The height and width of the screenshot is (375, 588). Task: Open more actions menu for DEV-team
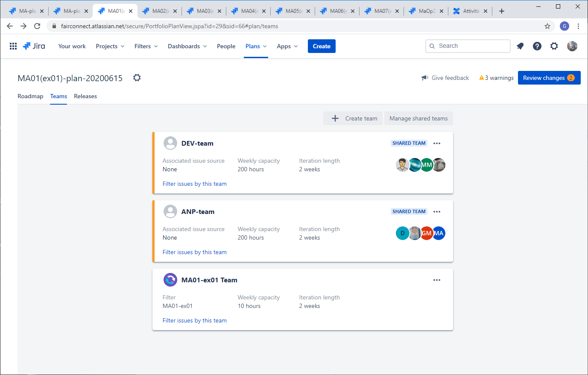coord(437,144)
